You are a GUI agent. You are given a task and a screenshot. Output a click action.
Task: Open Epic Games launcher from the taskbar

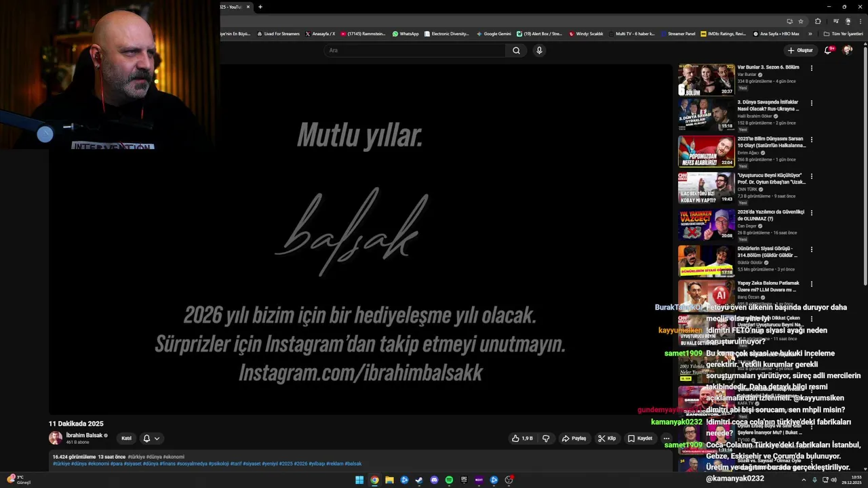coord(464,480)
